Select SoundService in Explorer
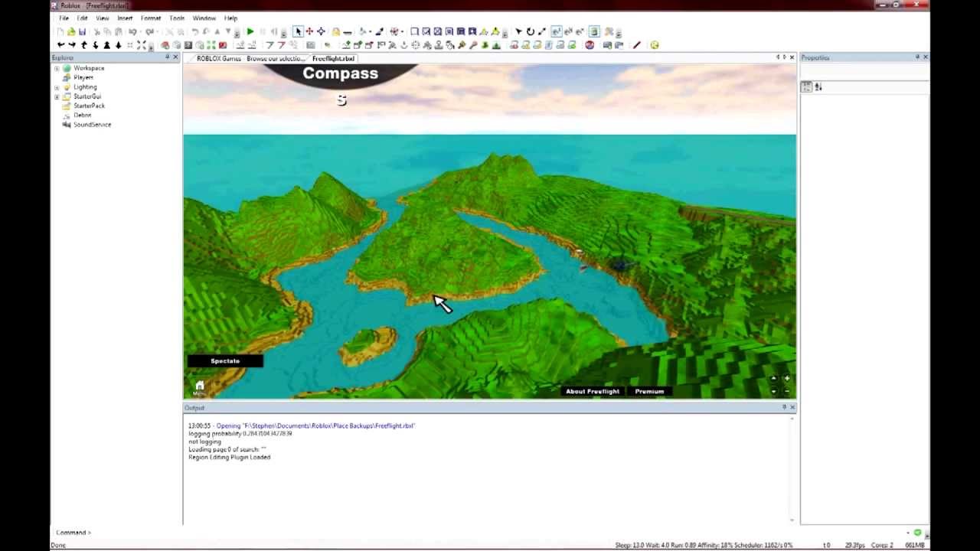This screenshot has height=551, width=980. [92, 124]
